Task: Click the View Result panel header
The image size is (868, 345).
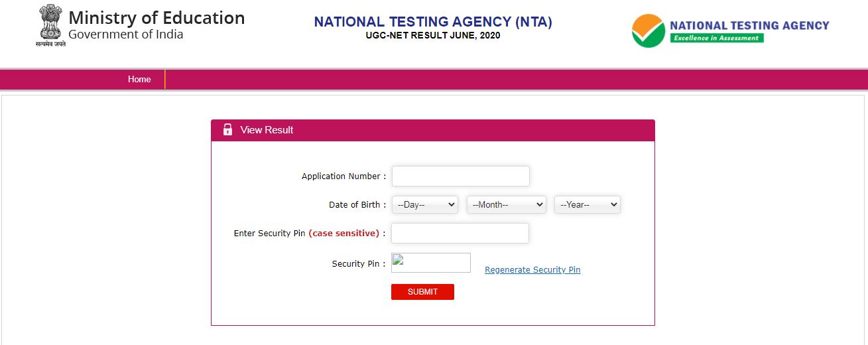Action: pos(432,130)
